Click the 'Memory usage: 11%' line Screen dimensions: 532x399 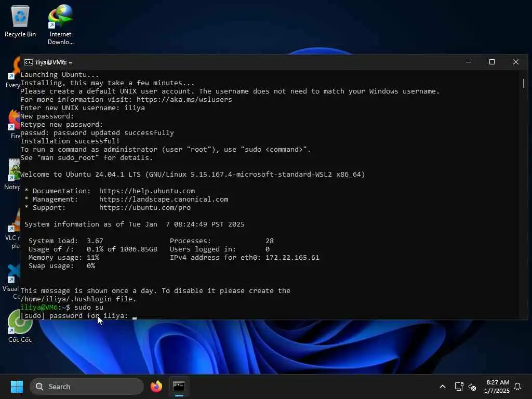(64, 258)
